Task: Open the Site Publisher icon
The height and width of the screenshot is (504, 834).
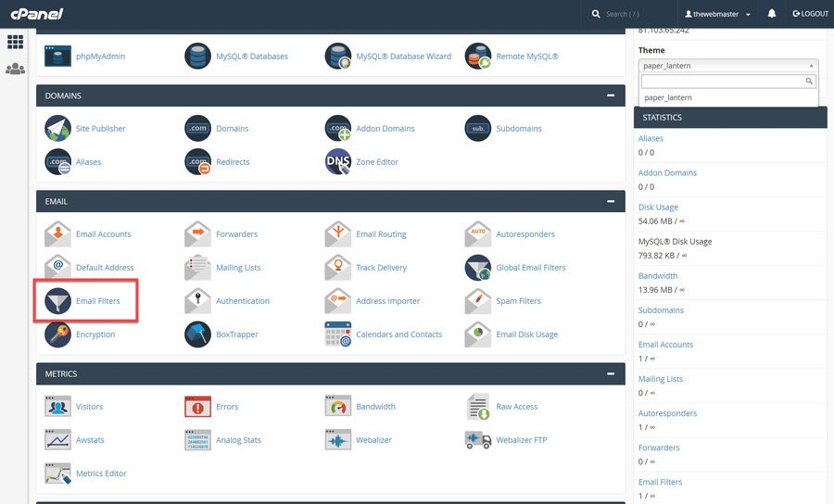Action: [x=57, y=128]
